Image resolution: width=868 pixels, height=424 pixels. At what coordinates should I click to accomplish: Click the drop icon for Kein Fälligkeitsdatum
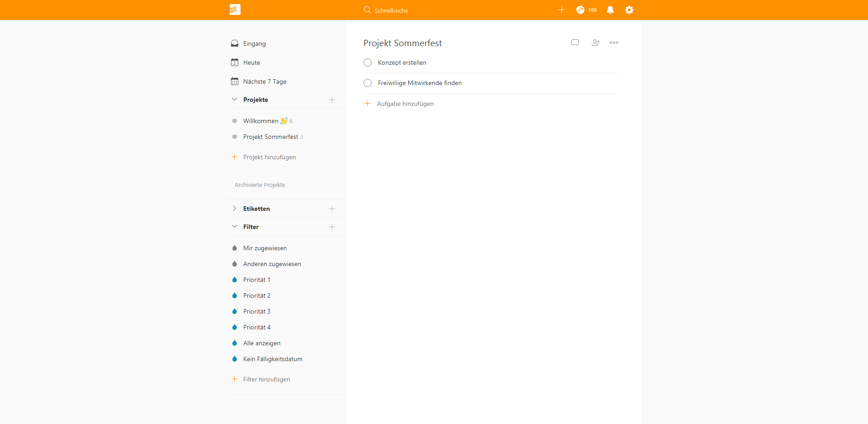[235, 359]
